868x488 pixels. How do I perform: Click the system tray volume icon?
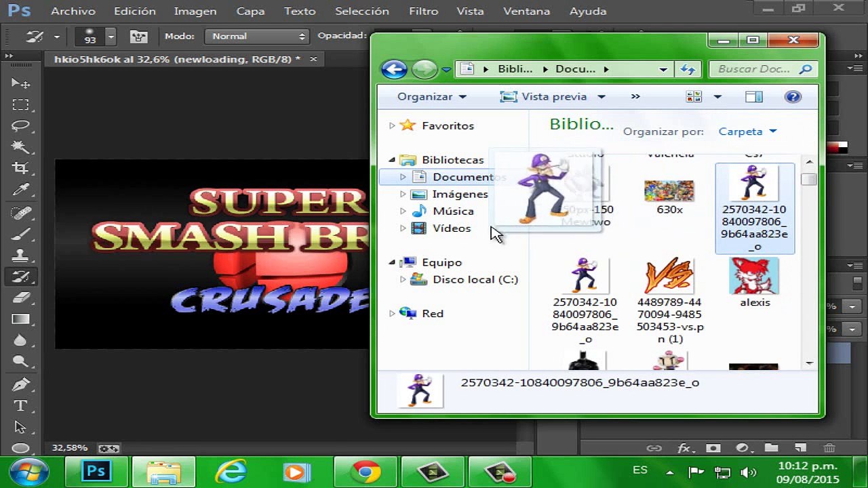point(748,472)
